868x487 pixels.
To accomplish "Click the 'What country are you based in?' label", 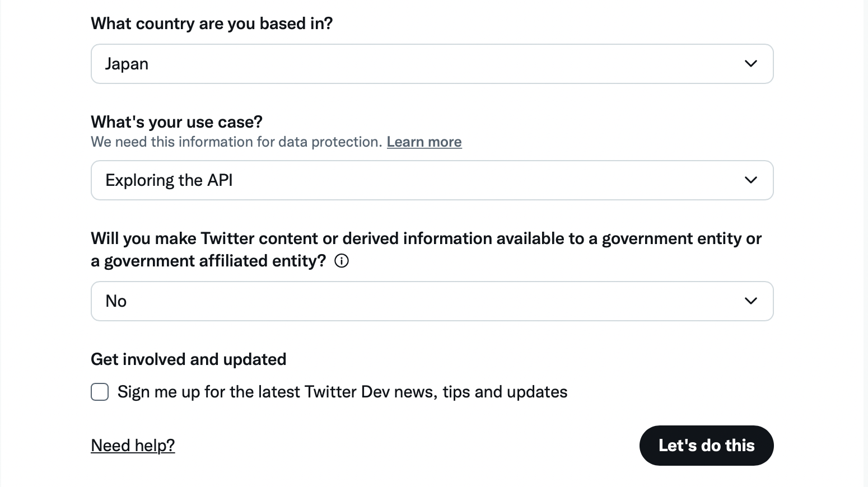I will click(212, 24).
